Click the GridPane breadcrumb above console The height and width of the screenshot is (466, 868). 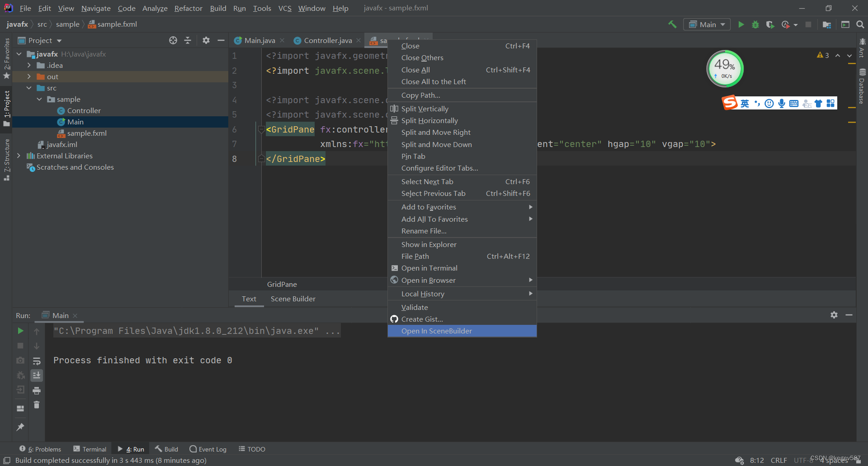pos(282,284)
